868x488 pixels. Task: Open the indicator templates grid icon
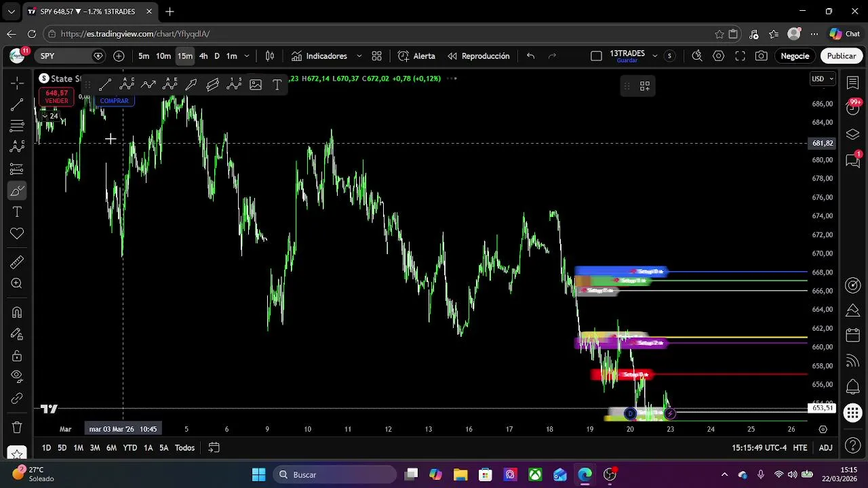tap(377, 56)
